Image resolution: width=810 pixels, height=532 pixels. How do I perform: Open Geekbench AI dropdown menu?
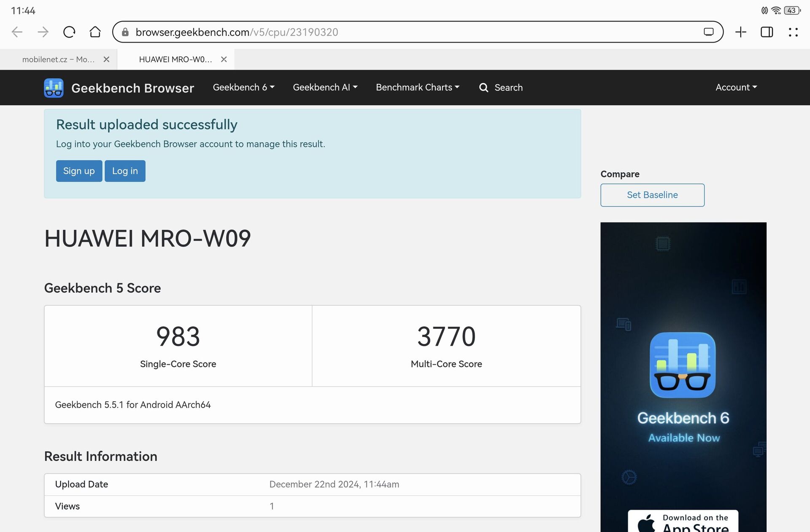[324, 87]
